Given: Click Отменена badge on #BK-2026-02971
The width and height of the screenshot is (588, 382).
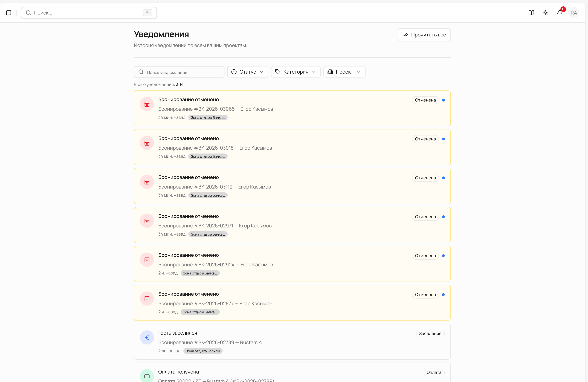Looking at the screenshot, I should (x=425, y=217).
